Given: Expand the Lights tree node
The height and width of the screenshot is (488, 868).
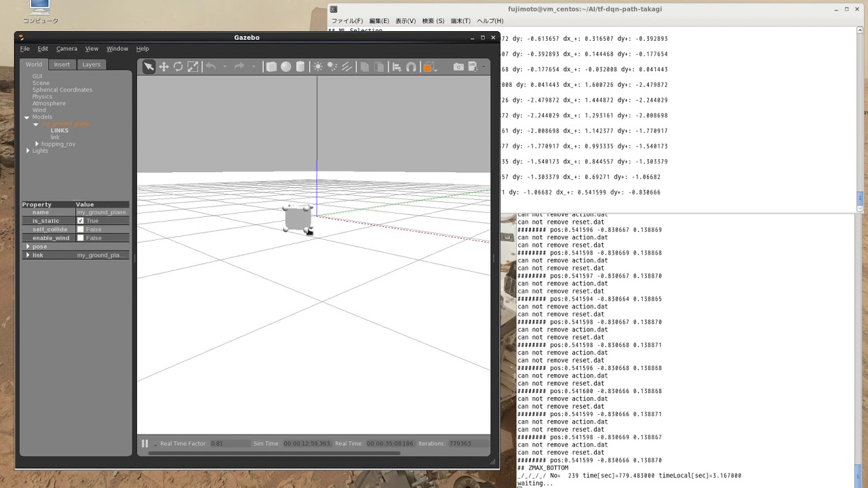Looking at the screenshot, I should (x=28, y=150).
